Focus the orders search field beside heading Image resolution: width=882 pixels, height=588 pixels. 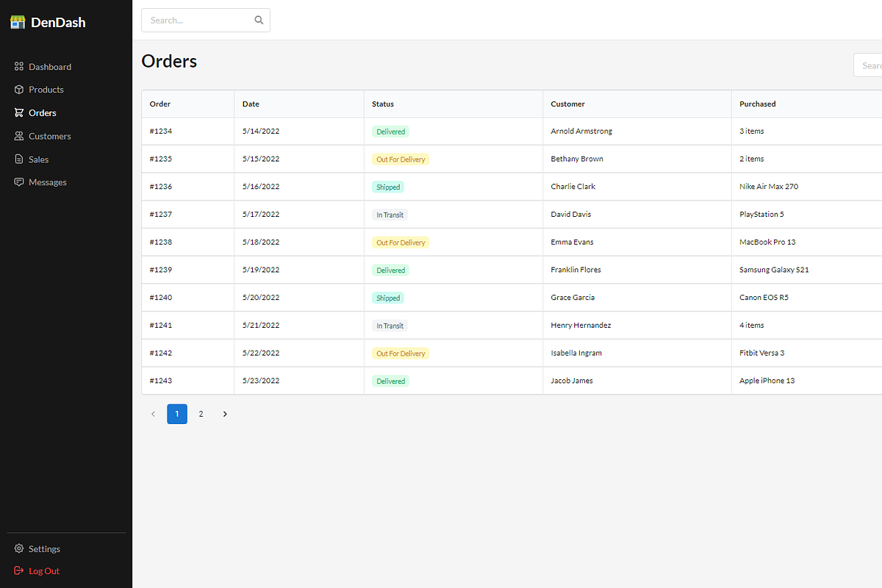867,65
